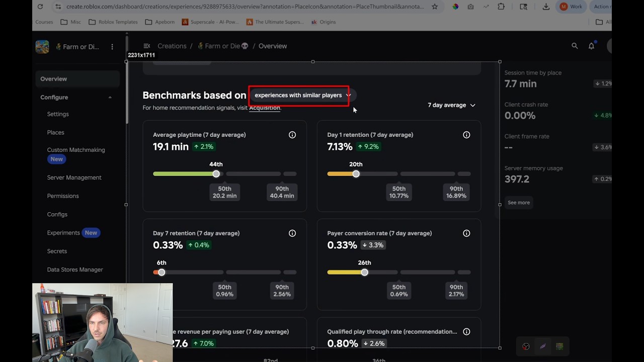Screen dimensions: 644x362
Task: Open the Courses bookmark
Action: (x=44, y=22)
